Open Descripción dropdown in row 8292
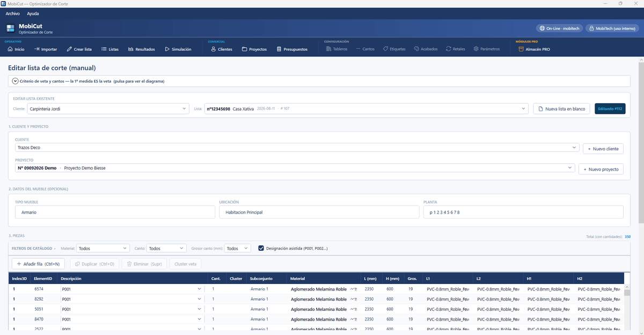The image size is (644, 335). tap(199, 299)
